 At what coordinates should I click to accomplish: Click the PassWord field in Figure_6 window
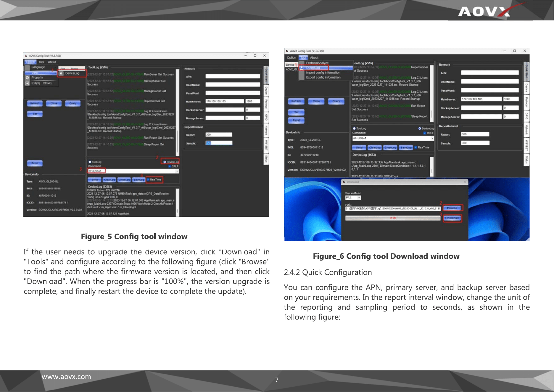pos(490,90)
